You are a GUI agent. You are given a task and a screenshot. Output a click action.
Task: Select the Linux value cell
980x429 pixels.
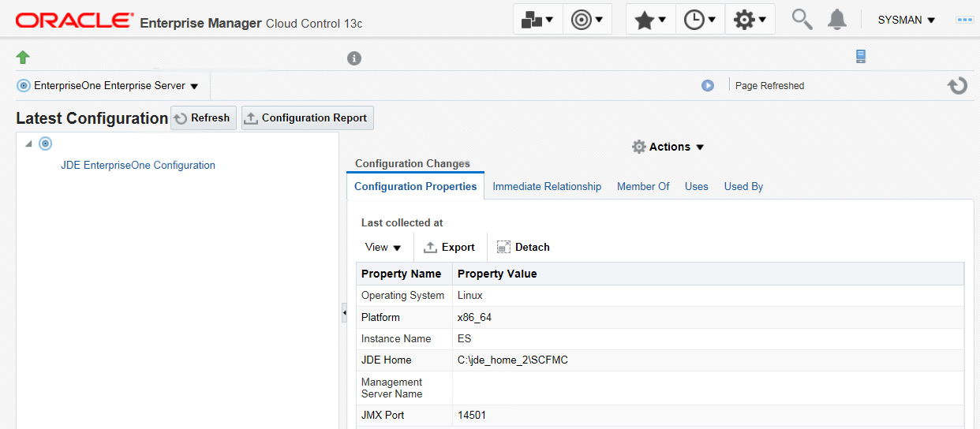[x=708, y=296]
